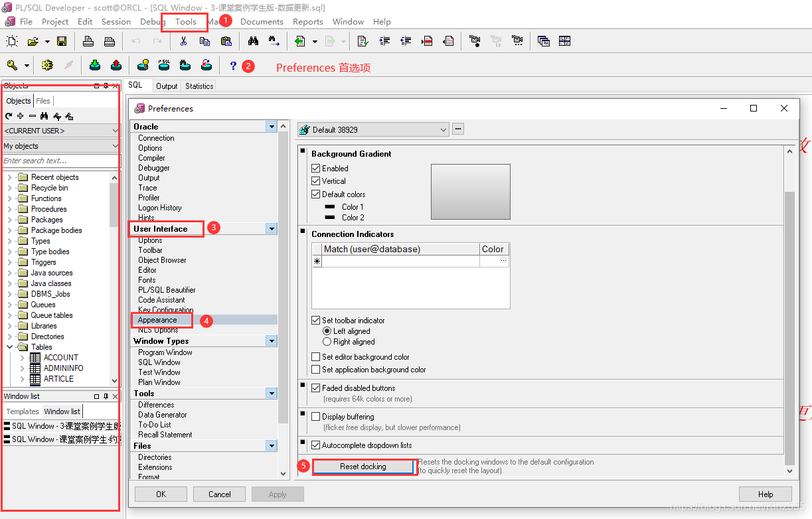Viewport: 812px width, 519px height.
Task: Click the Print icon in main toolbar
Action: [x=88, y=41]
